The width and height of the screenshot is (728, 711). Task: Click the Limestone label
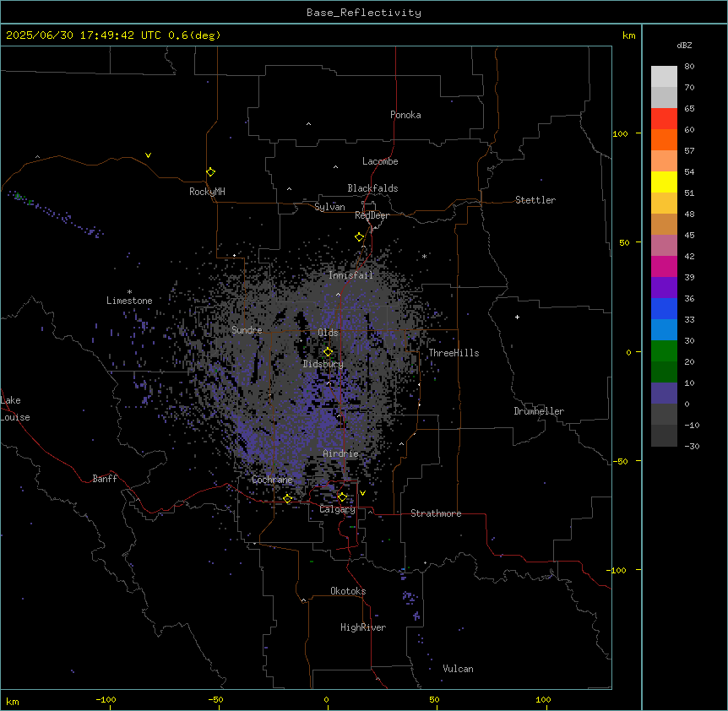coord(129,301)
